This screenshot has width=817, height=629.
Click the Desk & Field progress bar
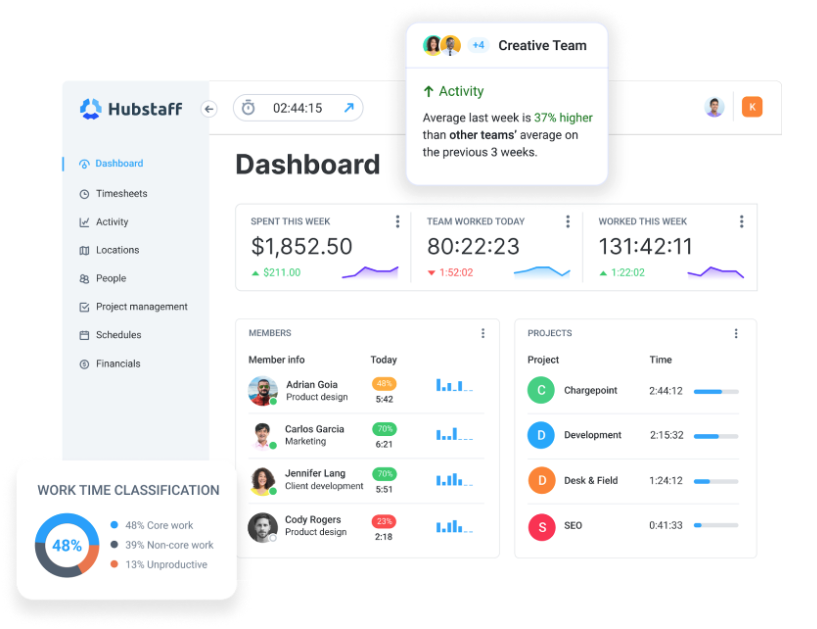tap(716, 482)
